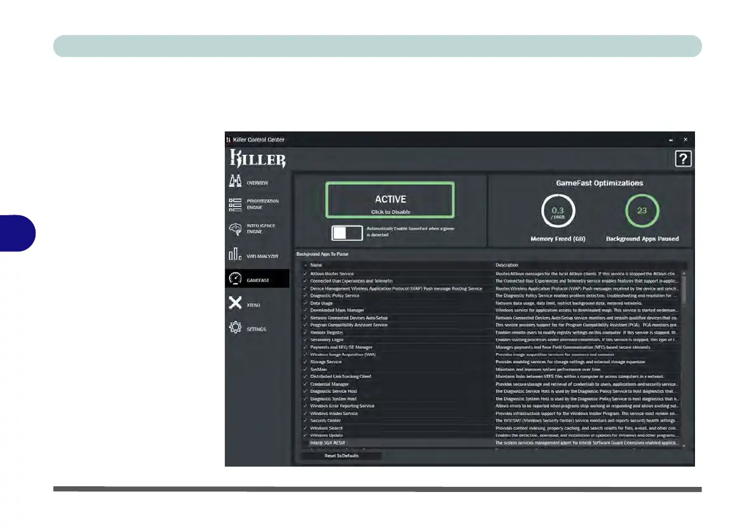The width and height of the screenshot is (756, 532).
Task: Click the Killer logo
Action: coord(258,159)
